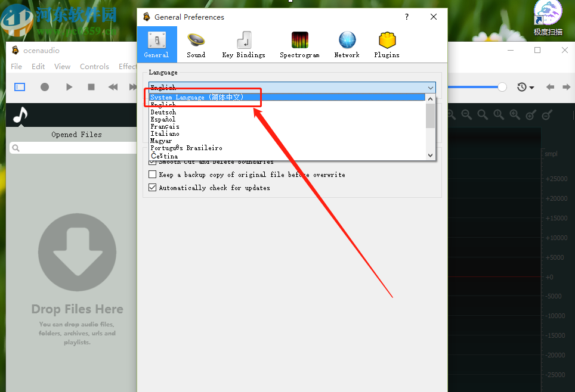
Task: Close the ocenaudio main window
Action: point(565,50)
